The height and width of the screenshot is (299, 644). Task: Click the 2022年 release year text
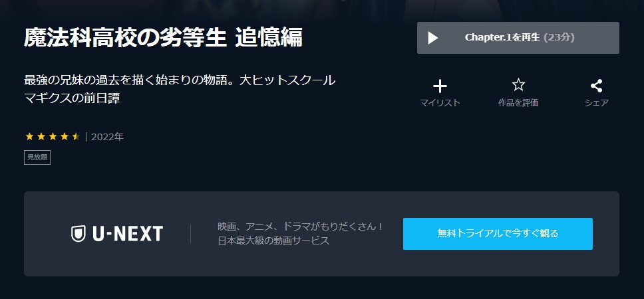pyautogui.click(x=107, y=137)
